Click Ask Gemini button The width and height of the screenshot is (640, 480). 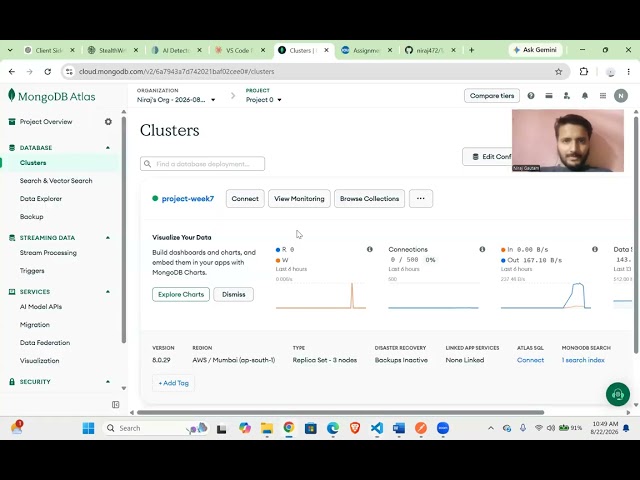[x=536, y=50]
